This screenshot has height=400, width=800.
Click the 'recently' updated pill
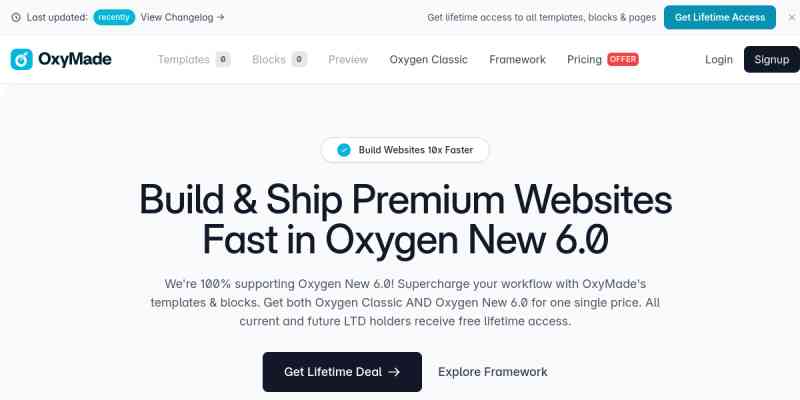(114, 17)
